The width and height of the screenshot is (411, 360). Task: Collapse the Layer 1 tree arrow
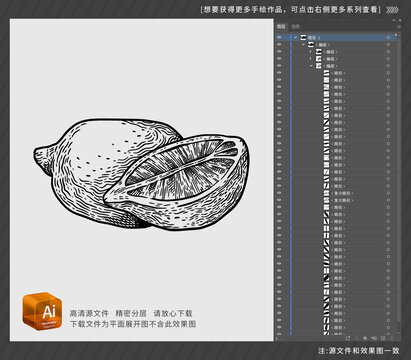296,38
